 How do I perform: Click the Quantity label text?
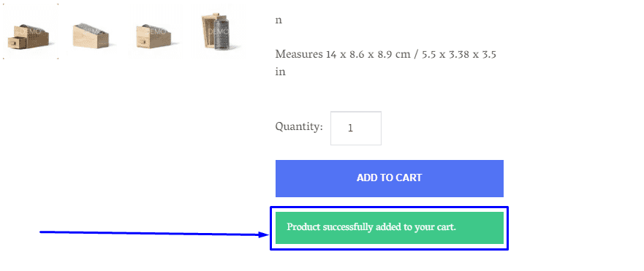299,126
